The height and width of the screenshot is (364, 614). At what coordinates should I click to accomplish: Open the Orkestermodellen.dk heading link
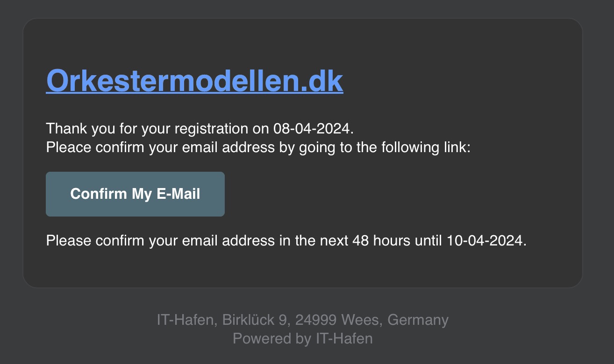click(x=194, y=81)
